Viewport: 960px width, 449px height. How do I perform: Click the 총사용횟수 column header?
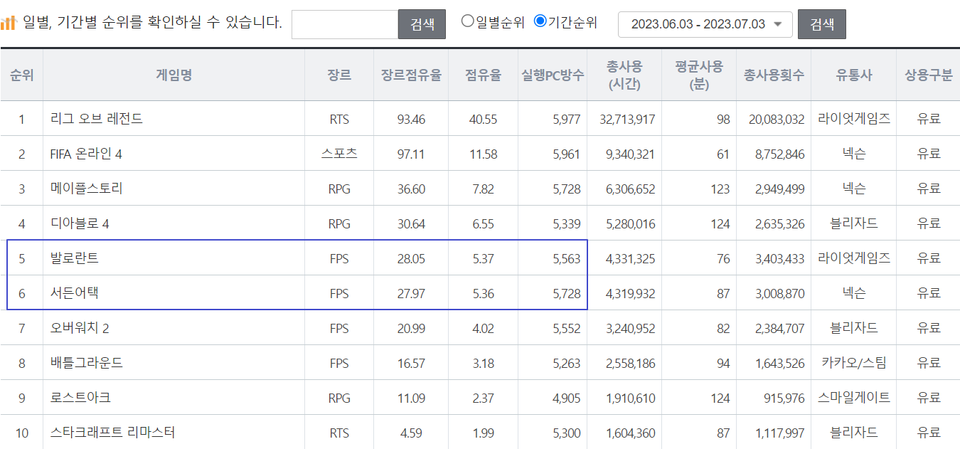(x=774, y=75)
